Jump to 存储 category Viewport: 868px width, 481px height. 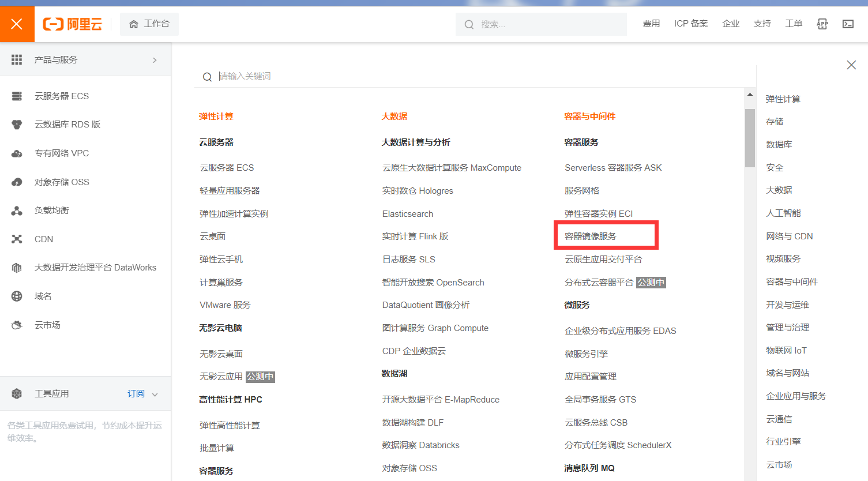[775, 122]
